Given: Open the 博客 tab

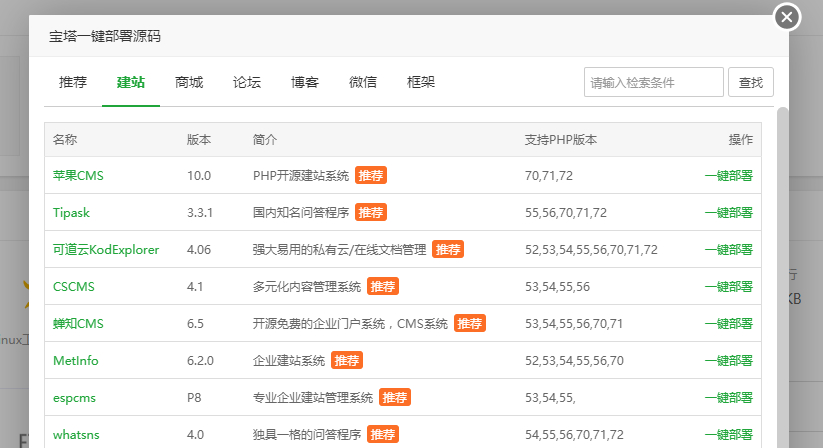Looking at the screenshot, I should pos(305,82).
